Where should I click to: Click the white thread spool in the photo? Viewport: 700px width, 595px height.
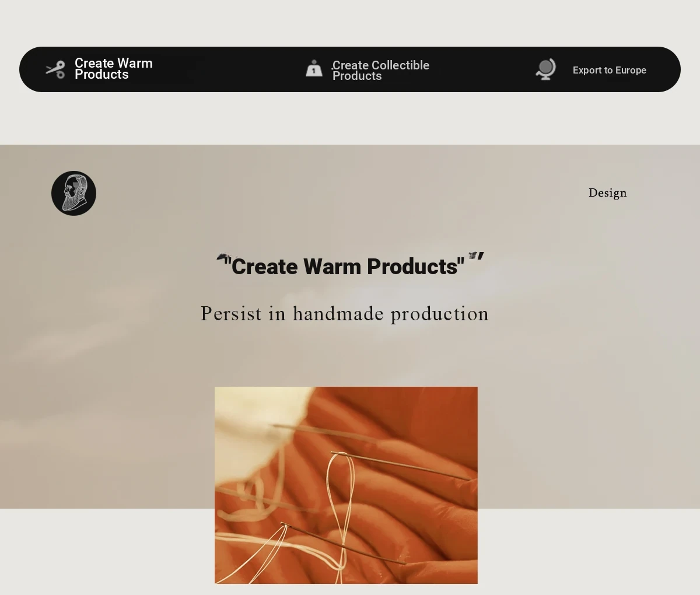tap(257, 426)
